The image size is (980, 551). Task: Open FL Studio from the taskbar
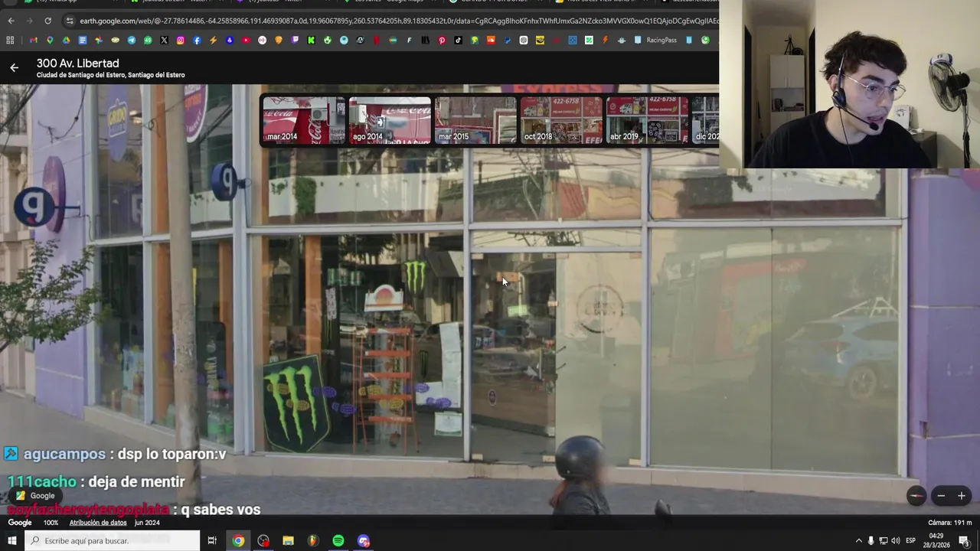[313, 540]
